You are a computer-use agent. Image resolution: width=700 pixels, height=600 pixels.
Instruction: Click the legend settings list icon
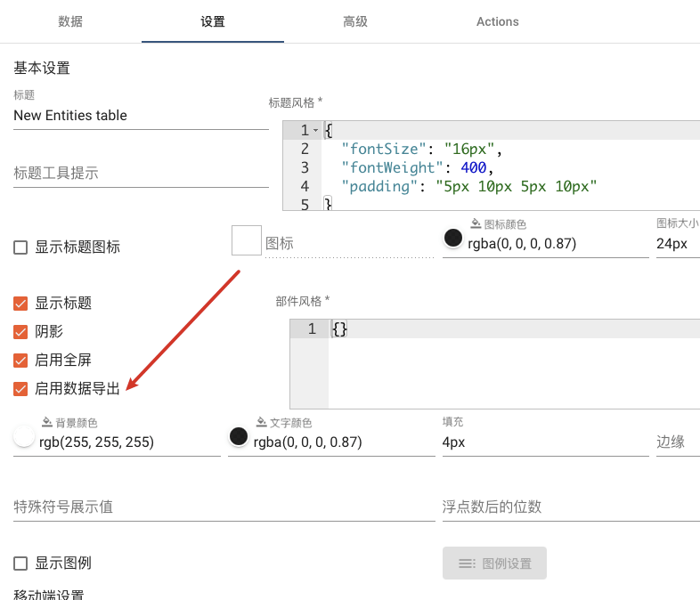point(467,564)
